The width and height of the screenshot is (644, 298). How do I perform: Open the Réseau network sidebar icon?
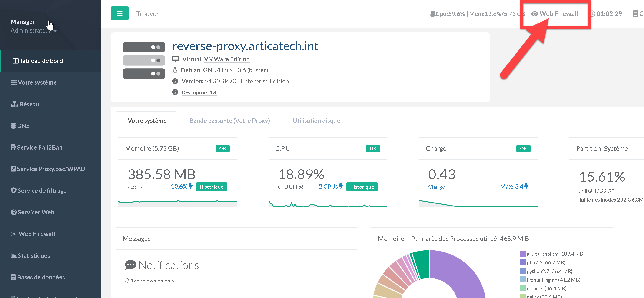click(14, 104)
